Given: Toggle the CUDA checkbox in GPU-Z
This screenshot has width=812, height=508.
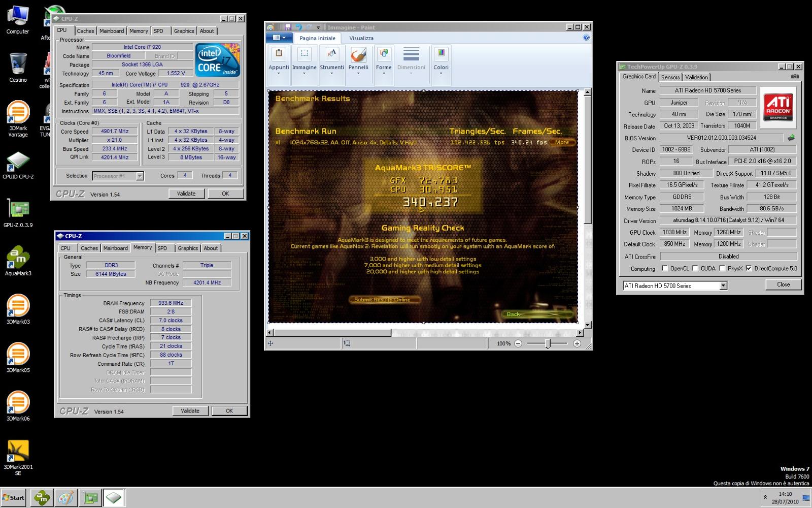Looking at the screenshot, I should click(x=695, y=268).
